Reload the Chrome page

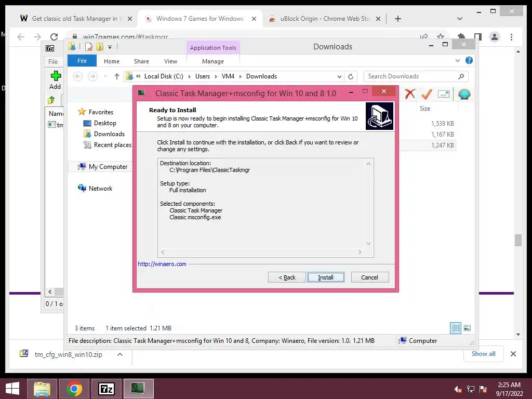pyautogui.click(x=54, y=37)
